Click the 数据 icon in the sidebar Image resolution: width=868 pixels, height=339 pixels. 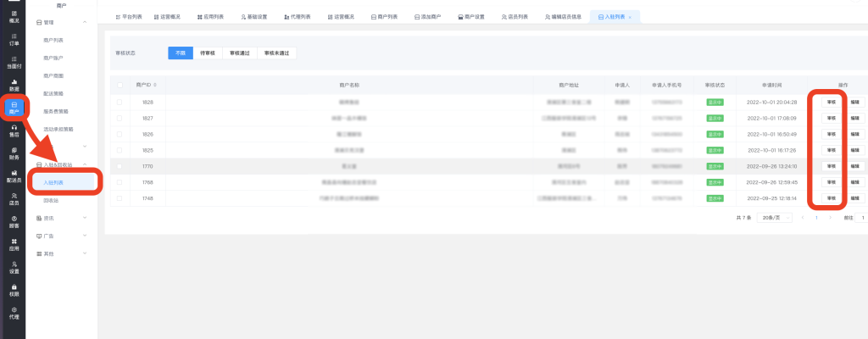14,85
